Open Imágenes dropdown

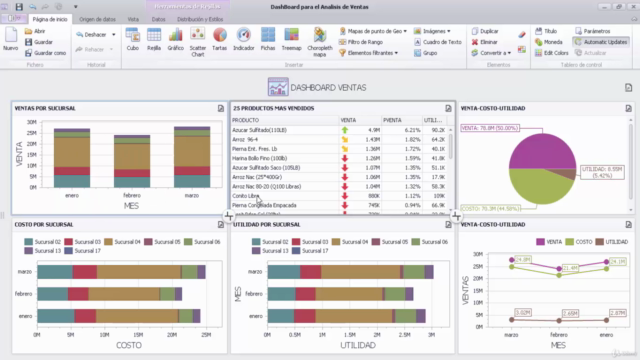tap(432, 31)
